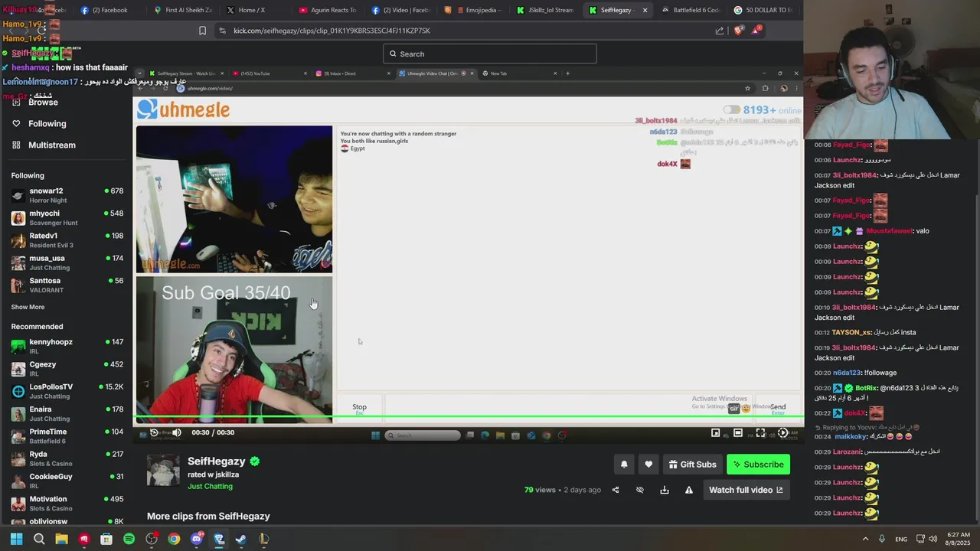
Task: Click SeifHegazy profile avatar
Action: pyautogui.click(x=163, y=470)
